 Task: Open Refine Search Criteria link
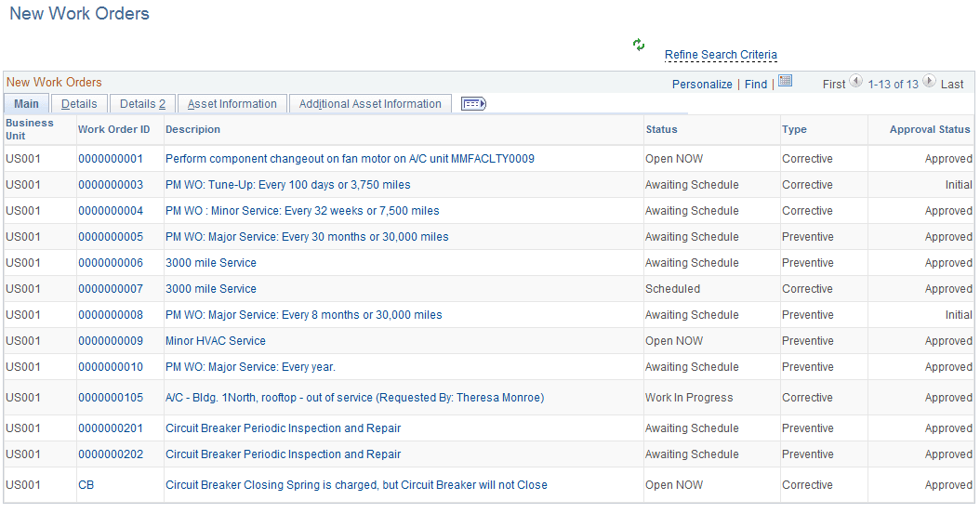point(721,55)
